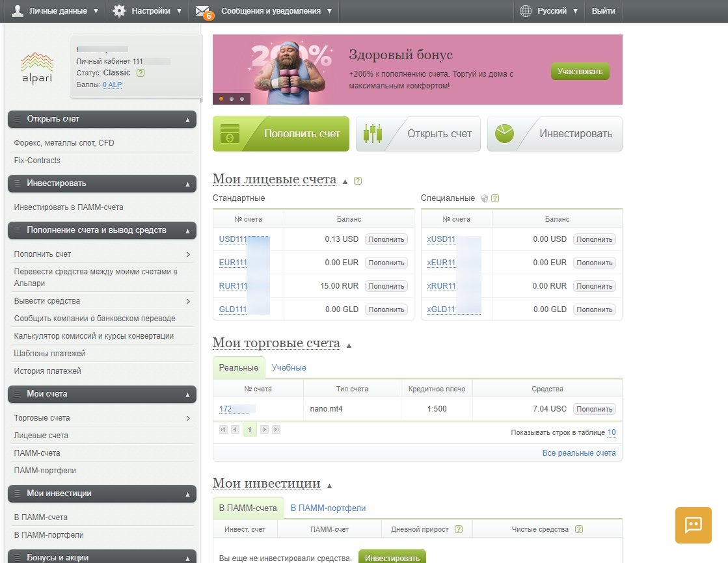Click the orange live chat icon

click(x=693, y=525)
